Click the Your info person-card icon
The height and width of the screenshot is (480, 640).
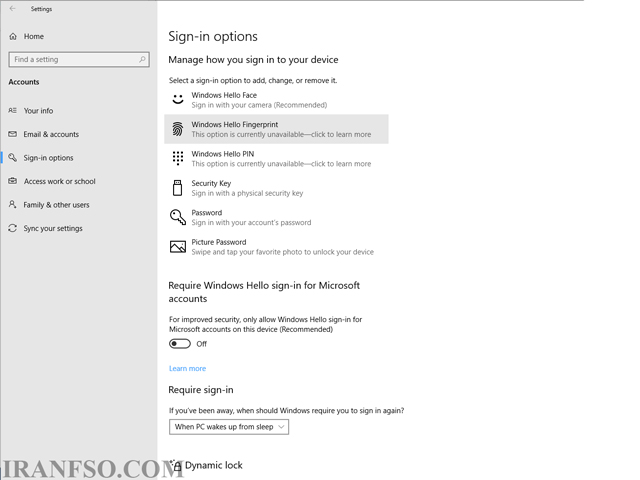[x=13, y=111]
